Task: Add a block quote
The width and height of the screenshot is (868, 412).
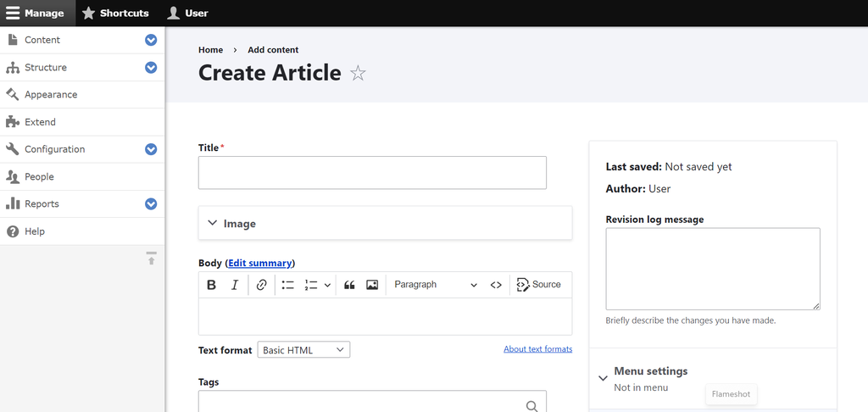Action: point(349,285)
